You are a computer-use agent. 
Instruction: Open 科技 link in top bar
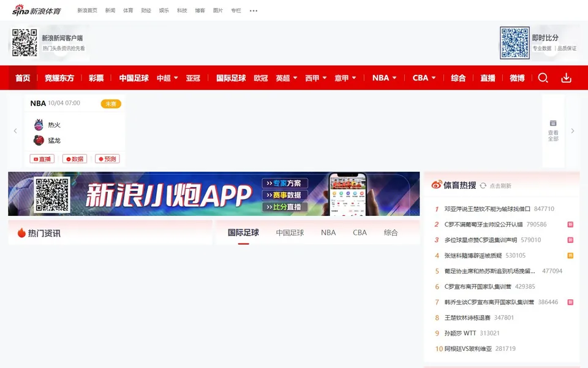182,10
